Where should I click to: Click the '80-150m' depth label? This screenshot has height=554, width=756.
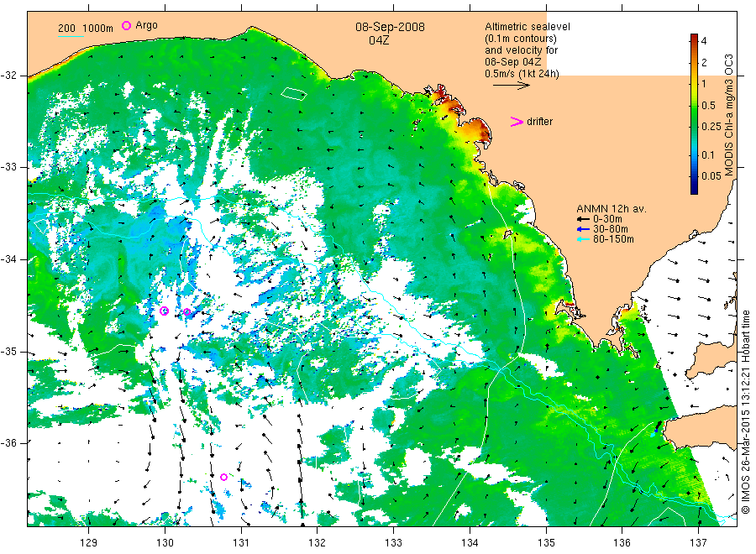(x=613, y=239)
